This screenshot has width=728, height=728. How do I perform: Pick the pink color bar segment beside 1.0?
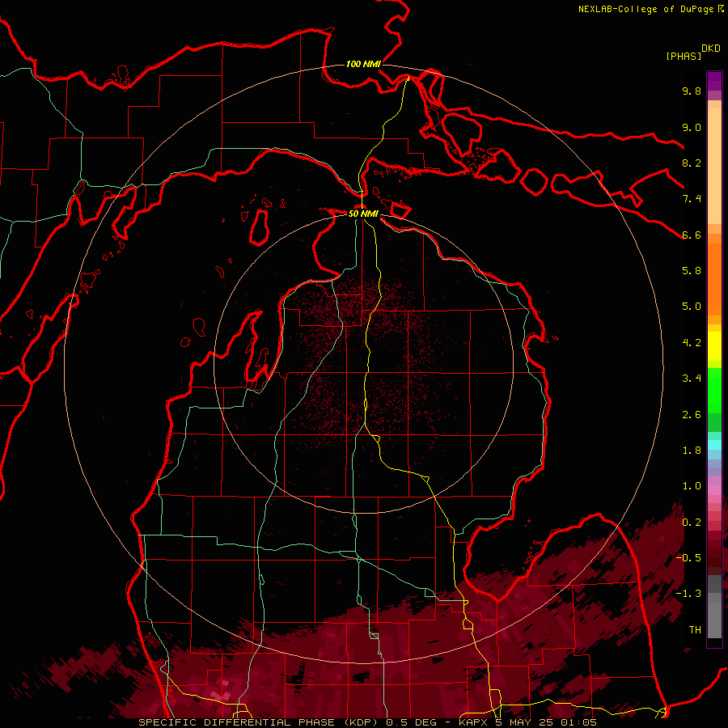coord(714,490)
